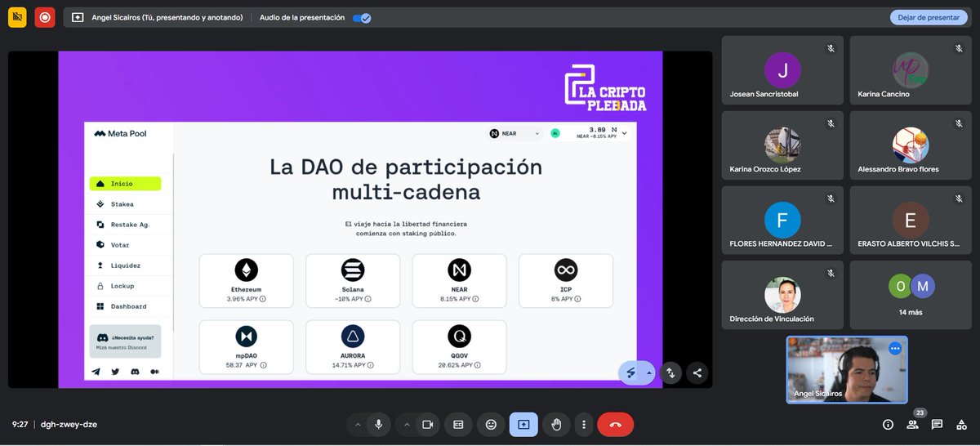
Task: Click the share icon on the presentation
Action: 697,373
